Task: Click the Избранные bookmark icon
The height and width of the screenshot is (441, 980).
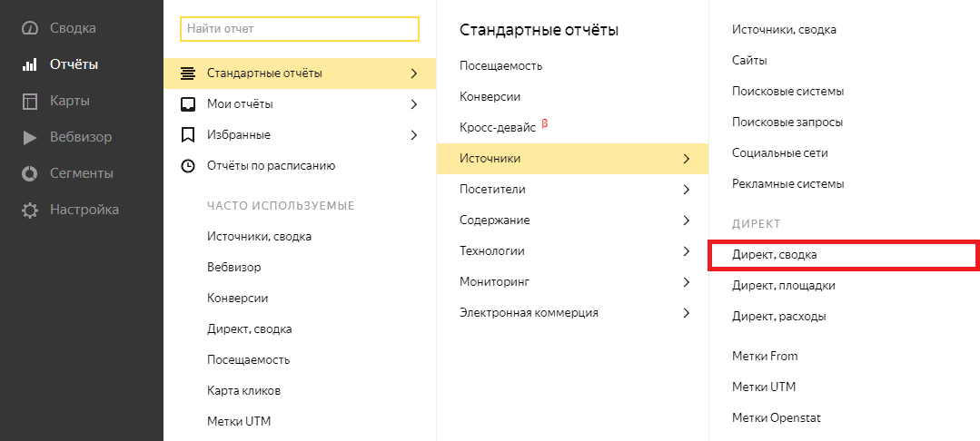Action: (187, 135)
